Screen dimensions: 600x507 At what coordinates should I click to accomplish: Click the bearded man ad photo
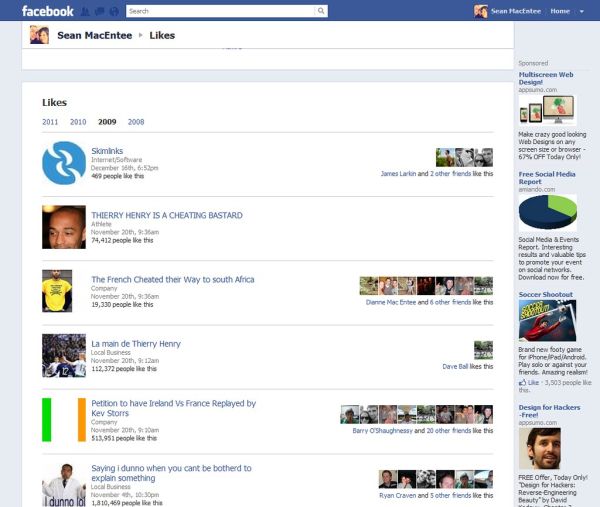(540, 448)
